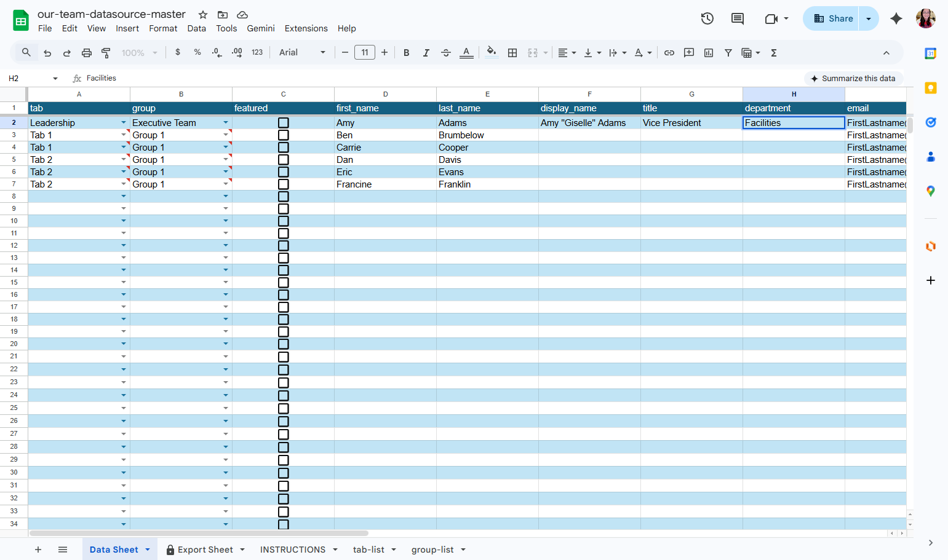Open zoom 100% dropdown
Screen dimensions: 948x560
(139, 53)
